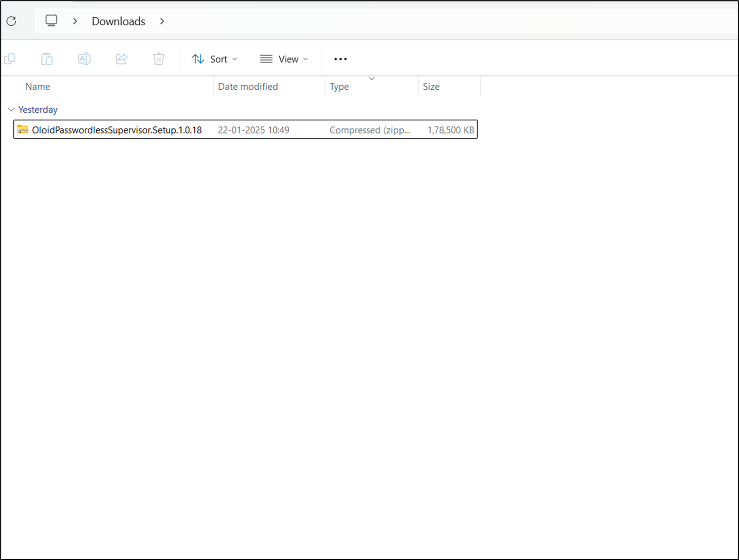Open the Sort dropdown menu

(x=214, y=59)
